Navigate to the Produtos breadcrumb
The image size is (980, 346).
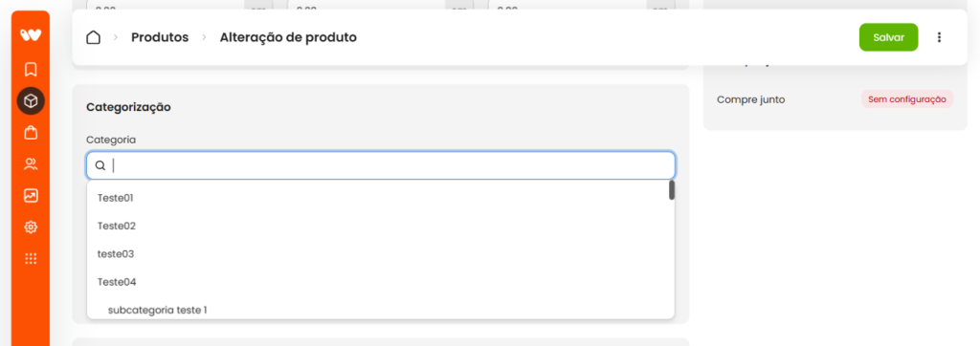[160, 37]
